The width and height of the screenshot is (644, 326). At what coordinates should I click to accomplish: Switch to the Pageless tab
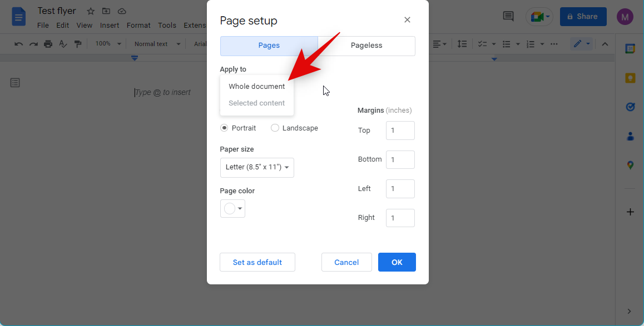[x=366, y=46]
